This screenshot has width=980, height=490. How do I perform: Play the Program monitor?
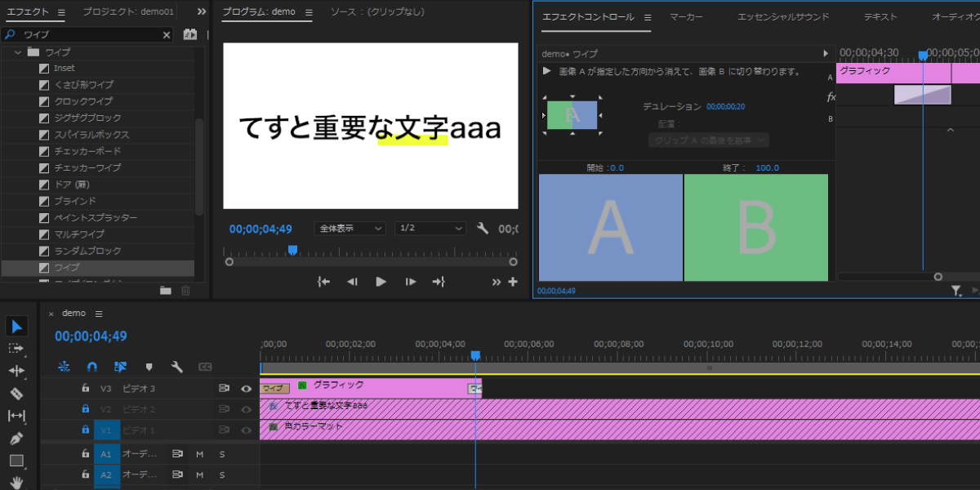coord(381,282)
